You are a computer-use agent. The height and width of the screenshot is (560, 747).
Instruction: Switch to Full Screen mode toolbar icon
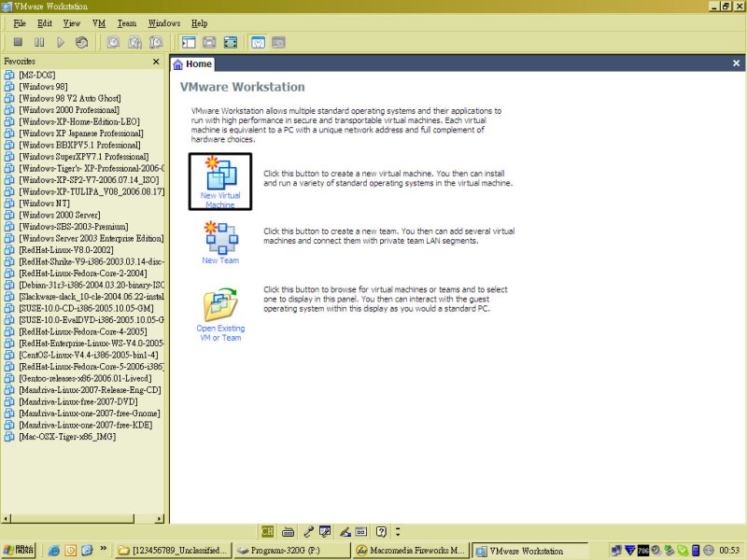pyautogui.click(x=231, y=42)
